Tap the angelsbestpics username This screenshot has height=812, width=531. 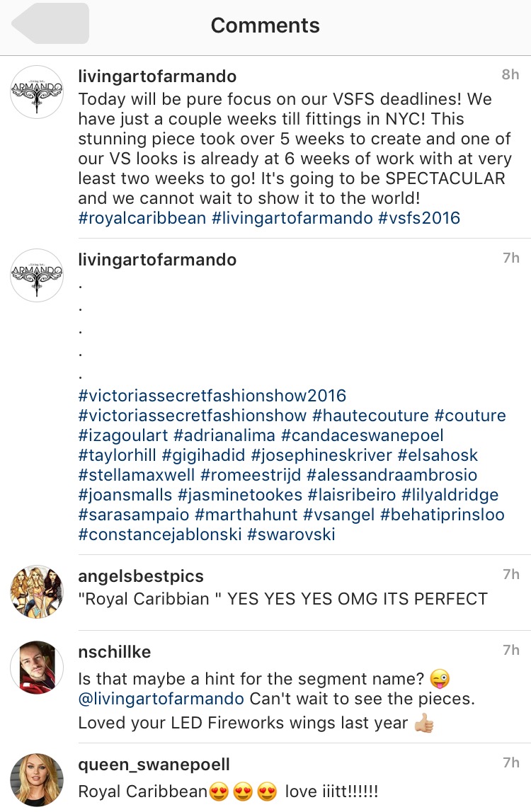click(x=141, y=576)
